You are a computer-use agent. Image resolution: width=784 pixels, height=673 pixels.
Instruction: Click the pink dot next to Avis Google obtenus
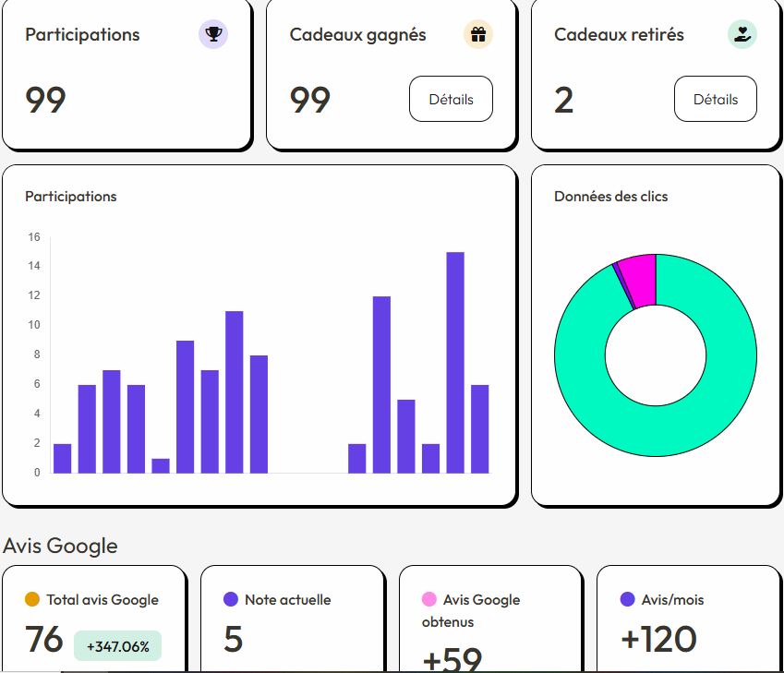pyautogui.click(x=428, y=600)
